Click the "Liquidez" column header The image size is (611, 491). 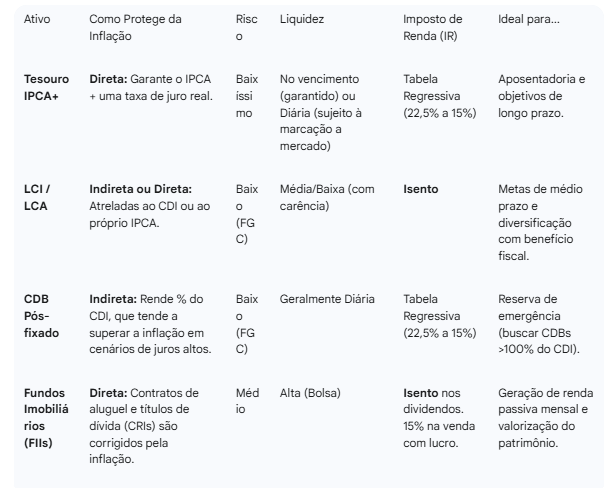tap(301, 19)
